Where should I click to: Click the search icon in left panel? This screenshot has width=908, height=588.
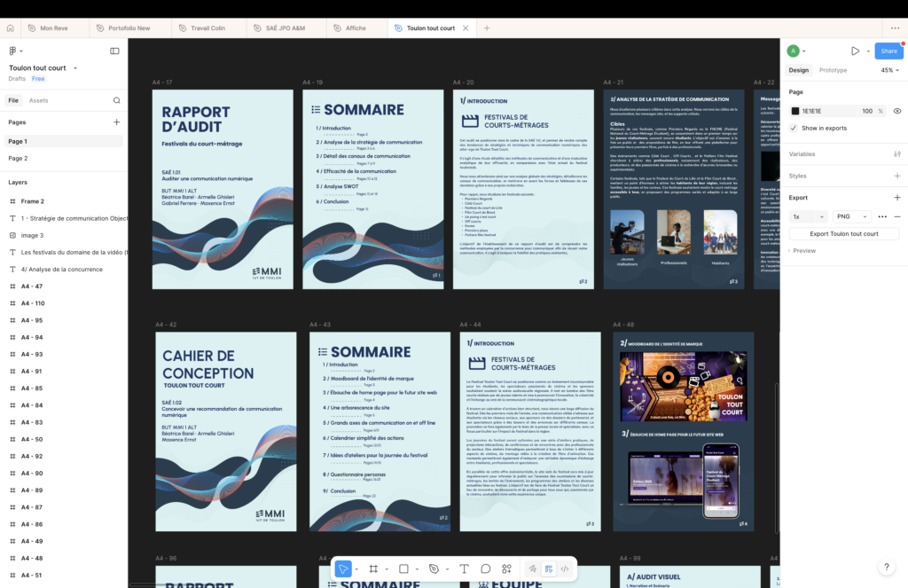click(x=116, y=100)
